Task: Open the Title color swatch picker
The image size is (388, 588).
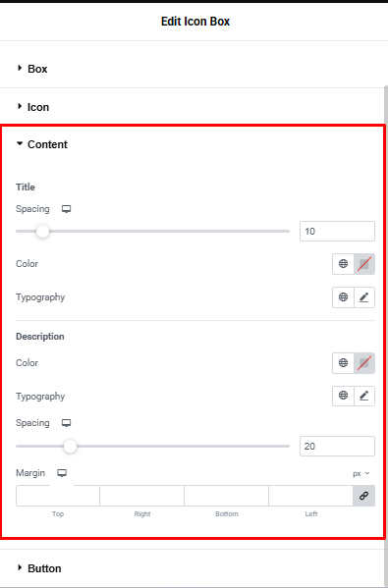Action: pyautogui.click(x=364, y=264)
